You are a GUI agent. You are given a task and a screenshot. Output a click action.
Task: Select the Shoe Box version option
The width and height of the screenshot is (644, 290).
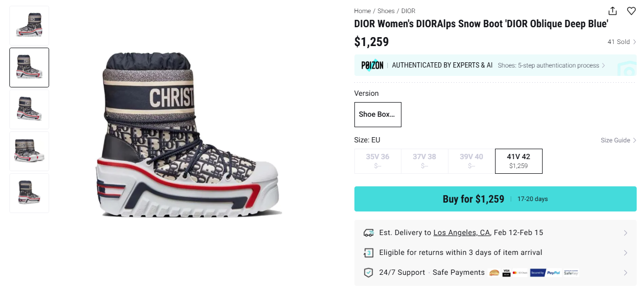[x=377, y=115]
